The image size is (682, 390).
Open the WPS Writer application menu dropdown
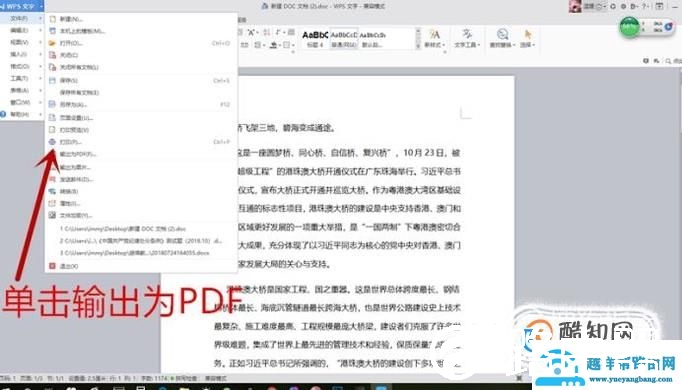click(41, 7)
